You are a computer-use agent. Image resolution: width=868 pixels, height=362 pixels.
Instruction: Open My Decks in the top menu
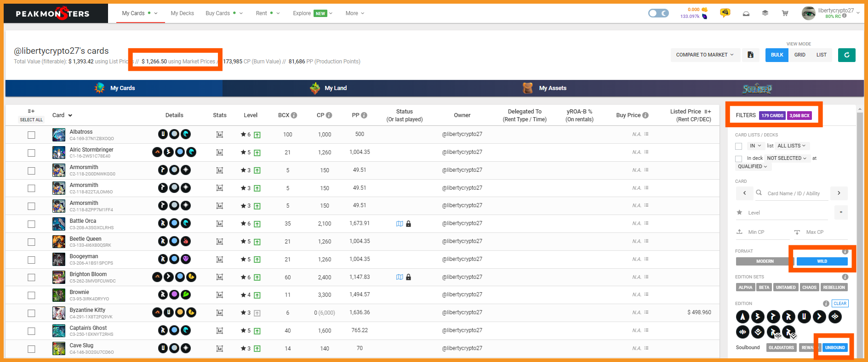point(182,13)
